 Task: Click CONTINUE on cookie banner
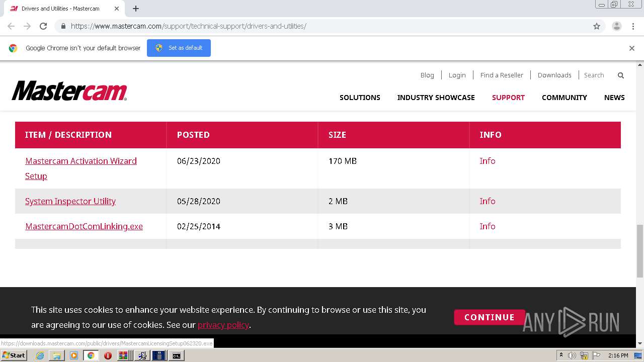tap(490, 317)
